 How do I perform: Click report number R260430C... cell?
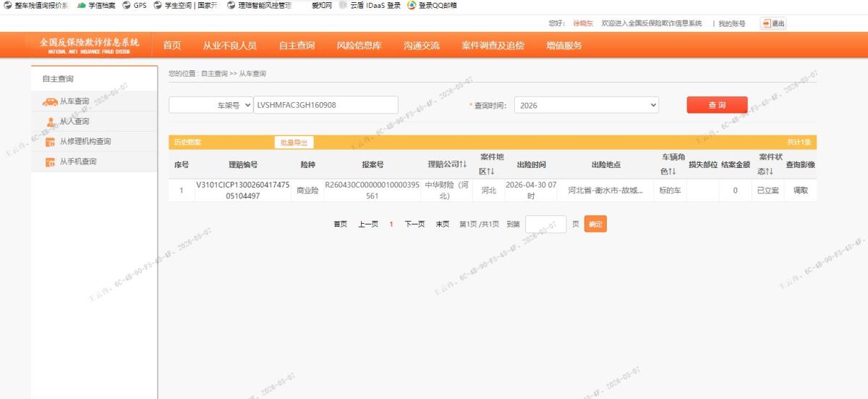click(x=372, y=190)
